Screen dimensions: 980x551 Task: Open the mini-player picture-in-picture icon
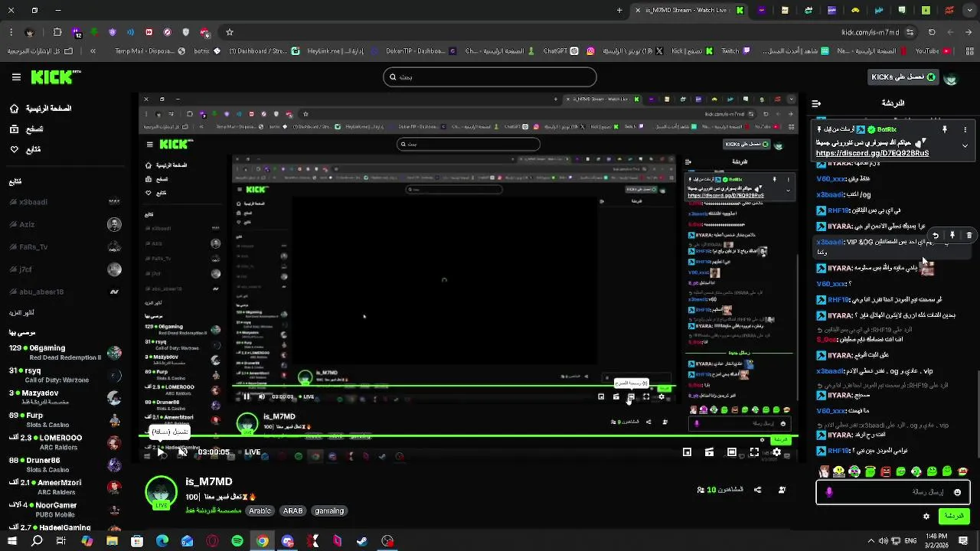[687, 452]
